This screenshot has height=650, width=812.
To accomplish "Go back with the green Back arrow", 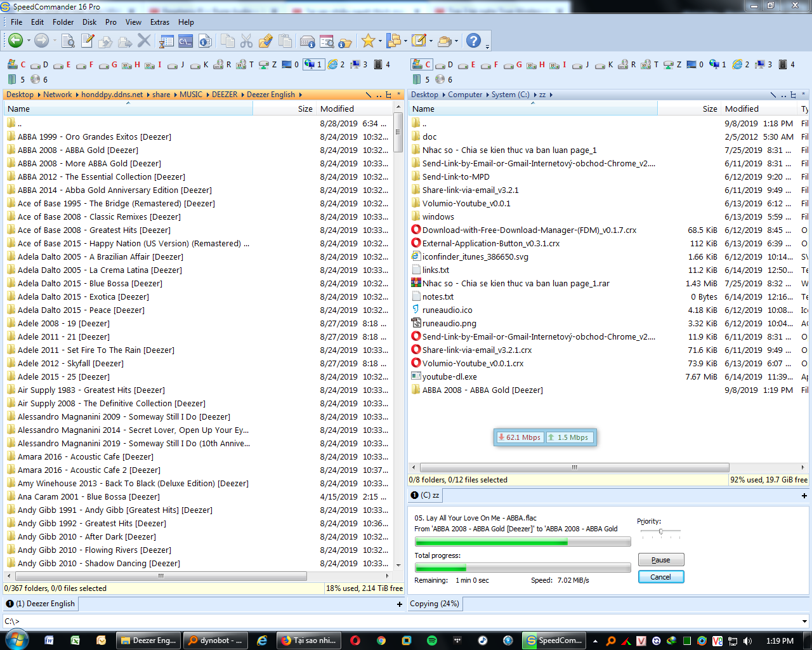I will pyautogui.click(x=15, y=41).
